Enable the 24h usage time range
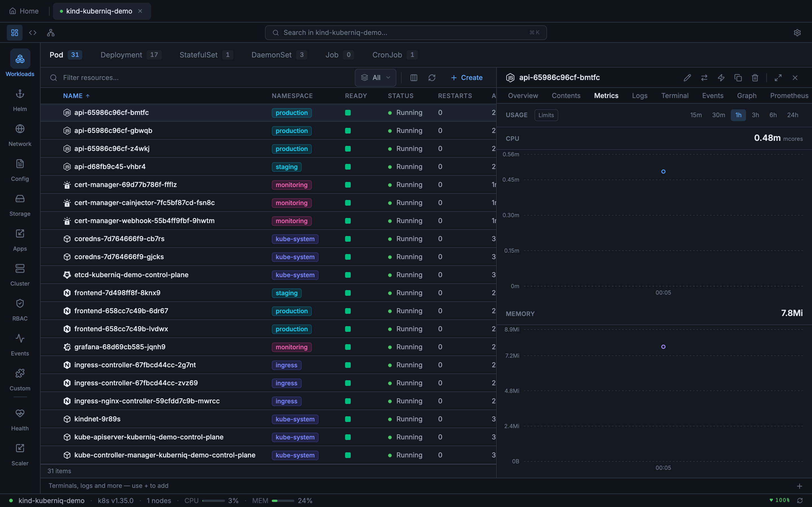812x507 pixels. click(x=793, y=115)
